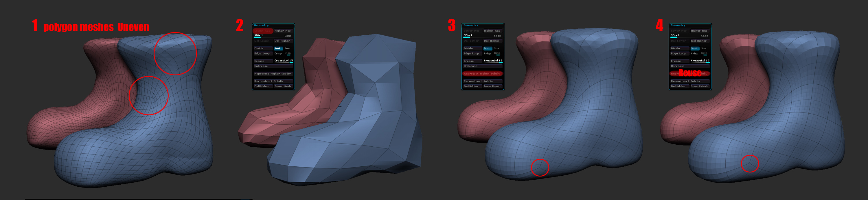The height and width of the screenshot is (200, 868).
Task: Click Crease in step 2 Geometry panel
Action: 264,61
